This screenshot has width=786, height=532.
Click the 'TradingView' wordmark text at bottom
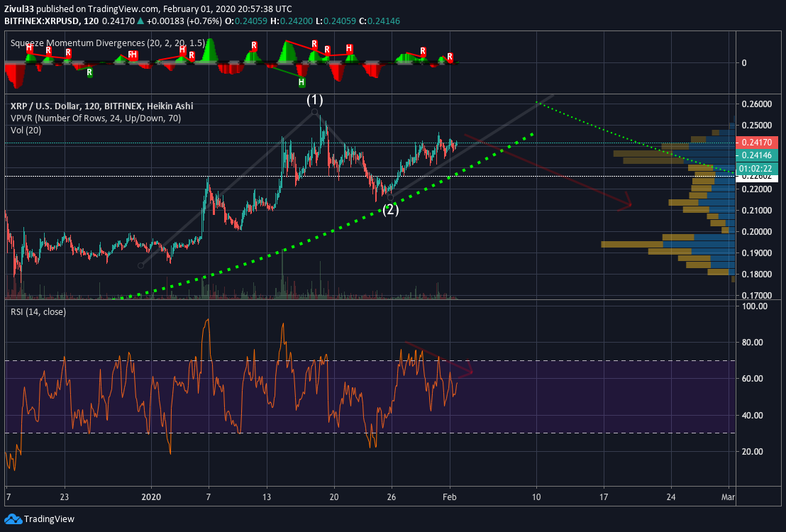pyautogui.click(x=49, y=519)
